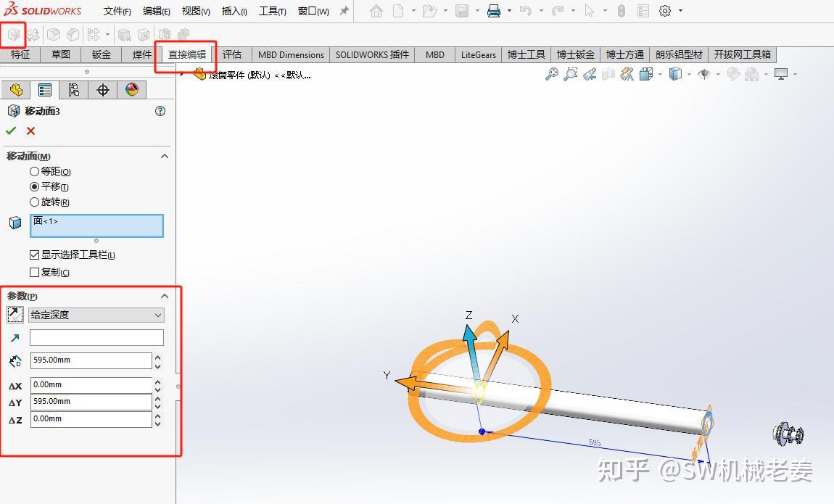834x504 pixels.
Task: Collapse the 移动面 section header
Action: pos(165,156)
